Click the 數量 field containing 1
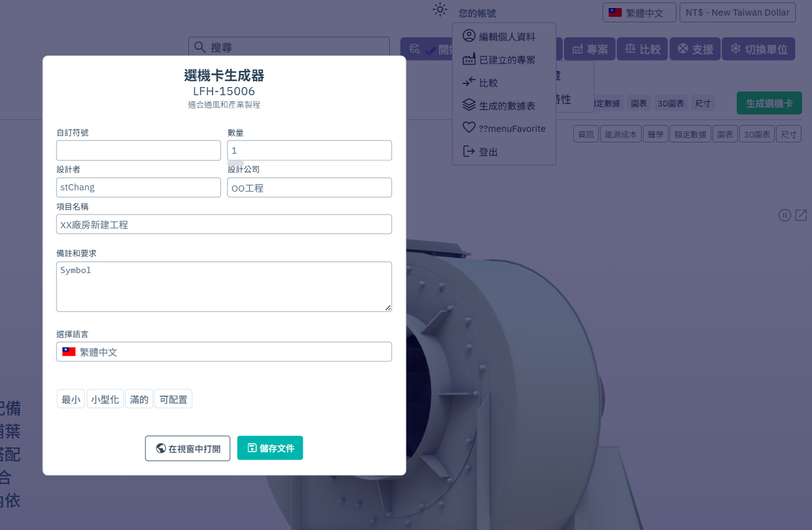This screenshot has width=812, height=530. 310,151
